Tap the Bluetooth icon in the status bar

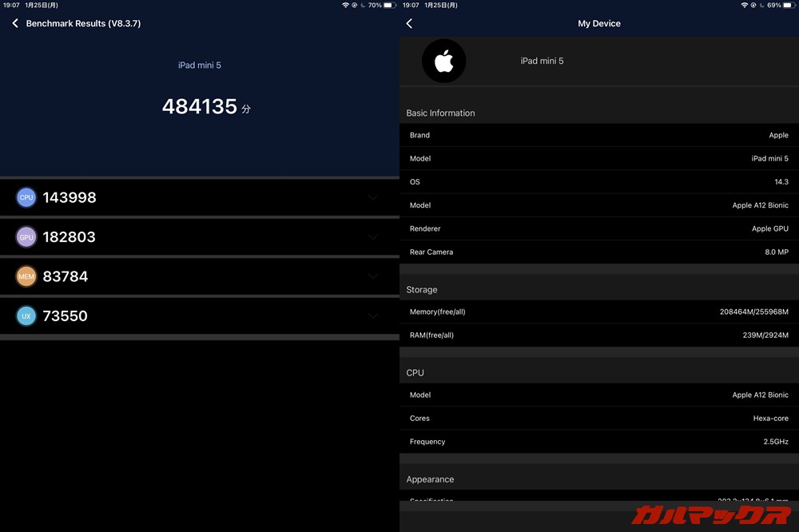(354, 5)
